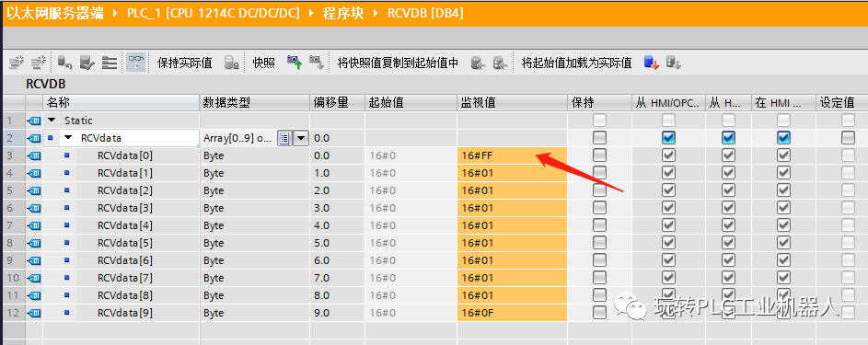This screenshot has height=345, width=868.
Task: Click 以太网服务器端 in the breadcrumb
Action: coord(55,13)
